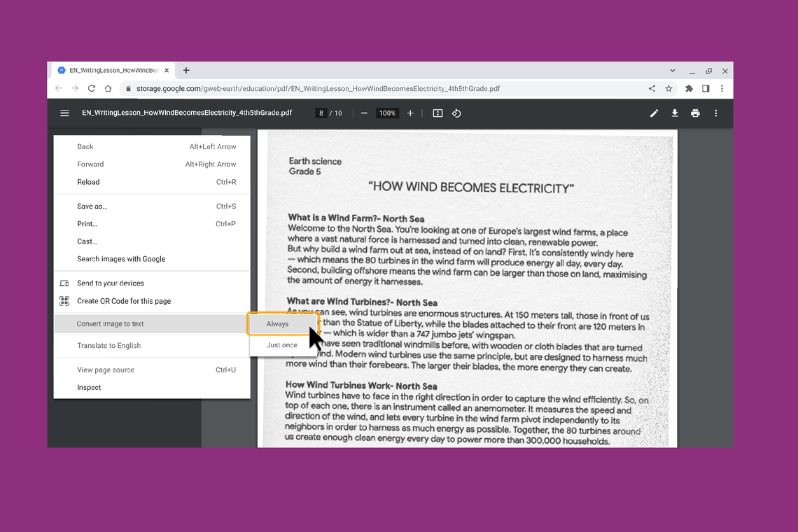The image size is (798, 532).
Task: Click the fit to page icon
Action: click(x=437, y=113)
